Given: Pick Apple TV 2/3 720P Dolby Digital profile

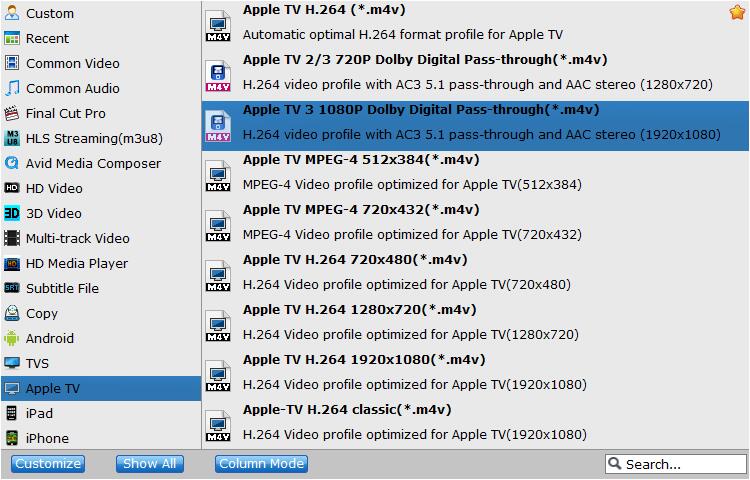Looking at the screenshot, I should (475, 72).
